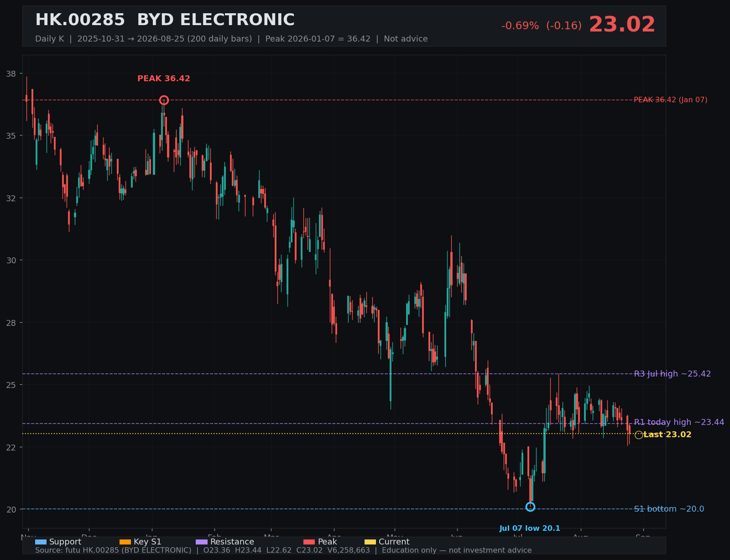Viewport: 730px width, 560px height.
Task: Select the blue Support legend swatch
Action: (x=41, y=542)
